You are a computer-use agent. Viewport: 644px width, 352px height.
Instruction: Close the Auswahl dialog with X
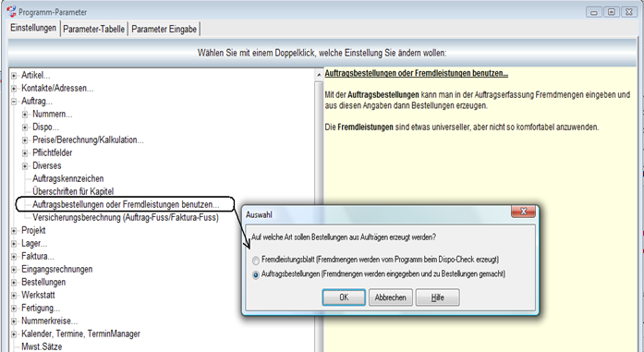(x=523, y=212)
